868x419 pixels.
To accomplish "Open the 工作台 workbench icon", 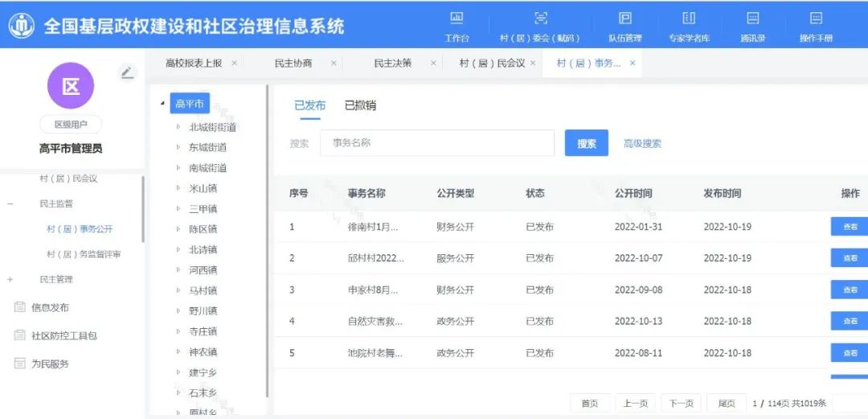I will pos(457,18).
